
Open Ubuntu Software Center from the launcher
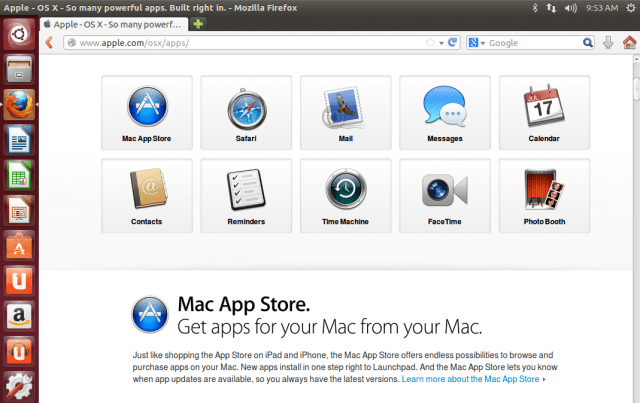click(19, 246)
